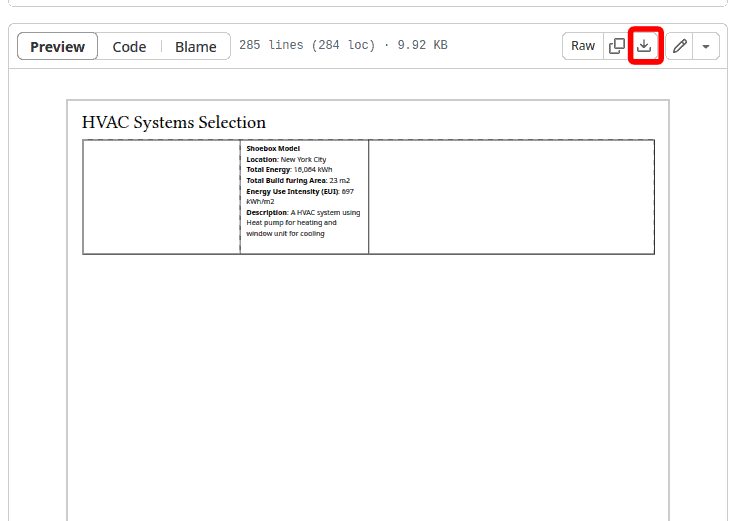Screen dimensions: 730x521
Task: Click the file size and line count text
Action: pyautogui.click(x=343, y=46)
